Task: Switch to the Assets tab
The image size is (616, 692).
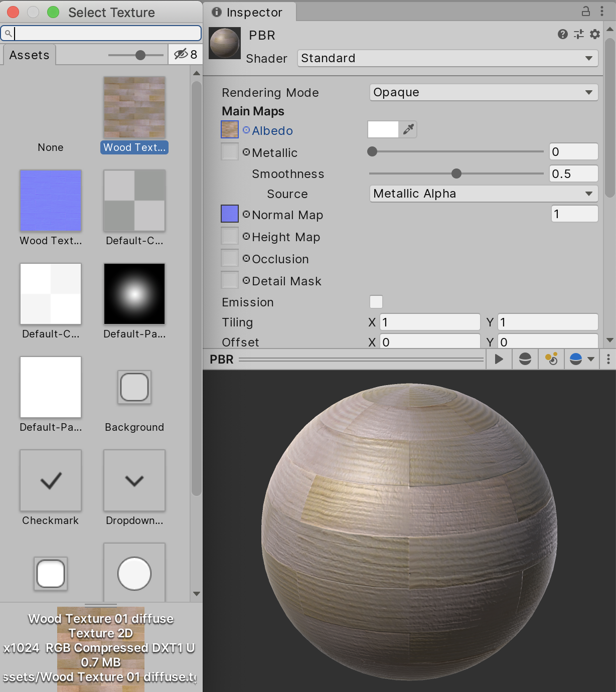Action: coord(29,55)
